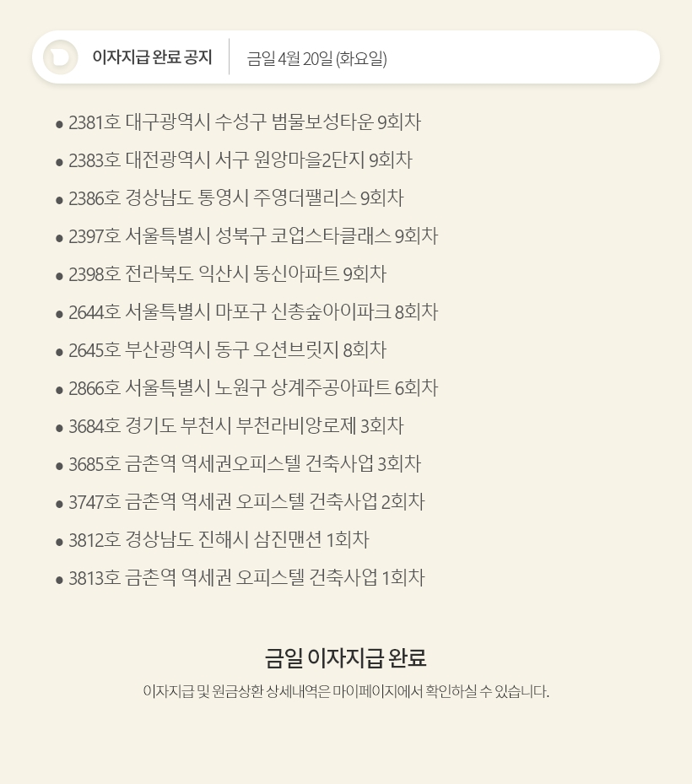The width and height of the screenshot is (692, 784).
Task: Click the bullet point beside 2381호
Action: pyautogui.click(x=59, y=124)
